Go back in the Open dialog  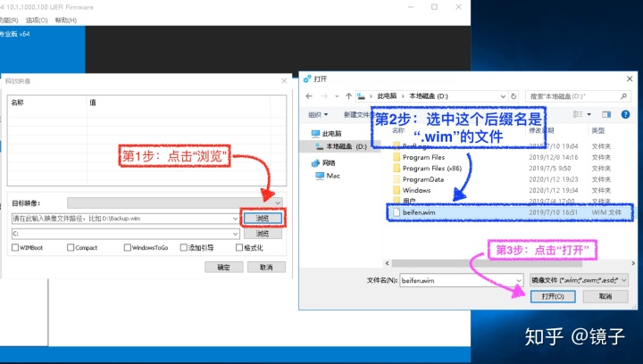click(309, 96)
